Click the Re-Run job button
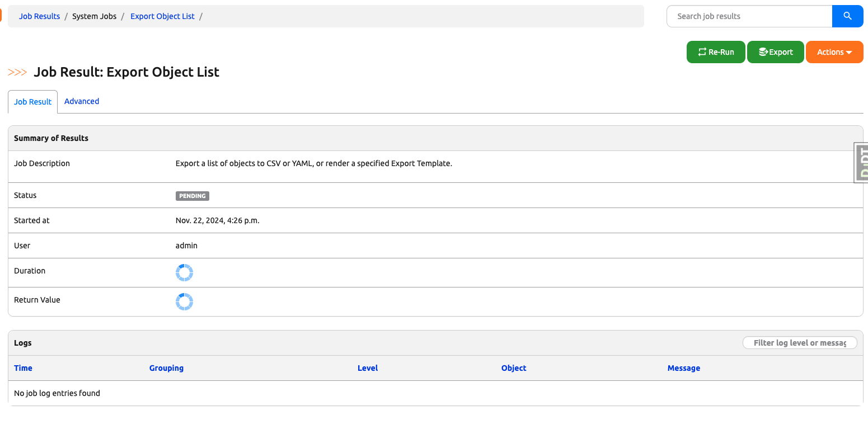The image size is (868, 448). tap(716, 52)
